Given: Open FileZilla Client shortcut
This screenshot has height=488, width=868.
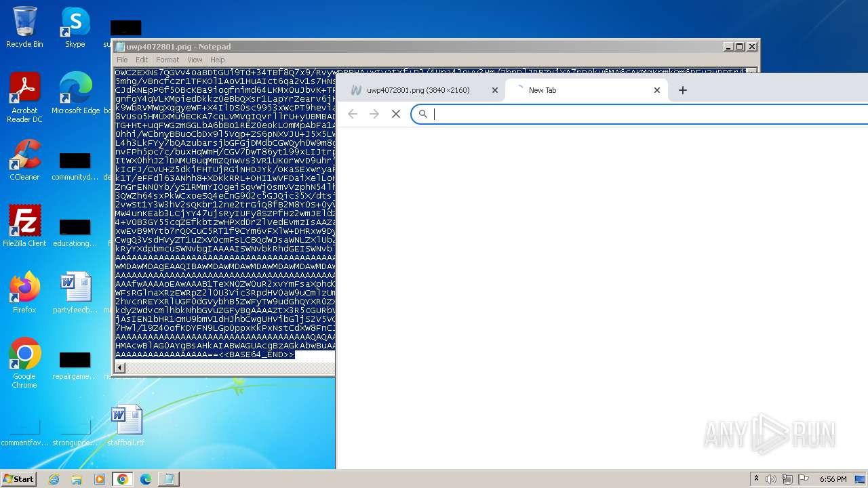Looking at the screenshot, I should click(24, 226).
